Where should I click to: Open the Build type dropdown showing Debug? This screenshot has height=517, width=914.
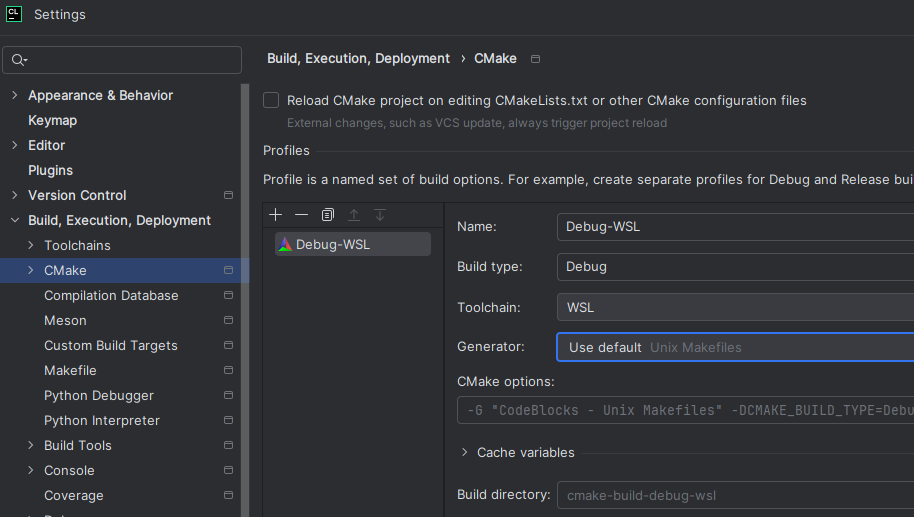click(736, 267)
